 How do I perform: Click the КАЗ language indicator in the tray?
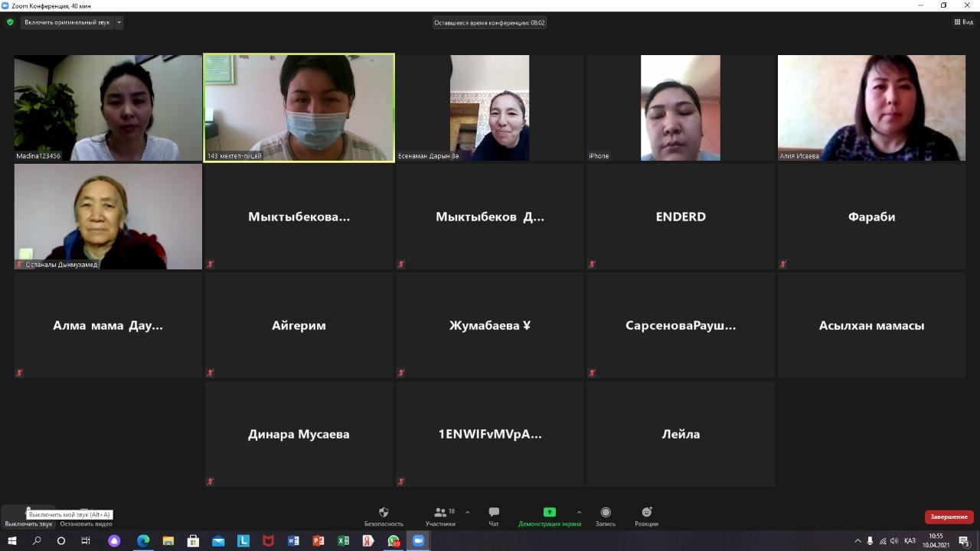point(910,541)
